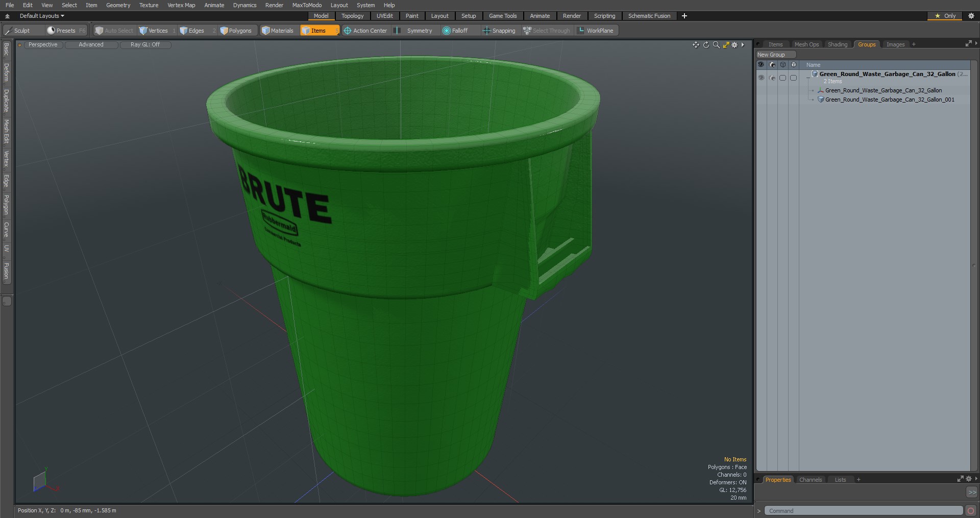Screen dimensions: 980x518
Task: Open WorkPlane options
Action: point(596,31)
